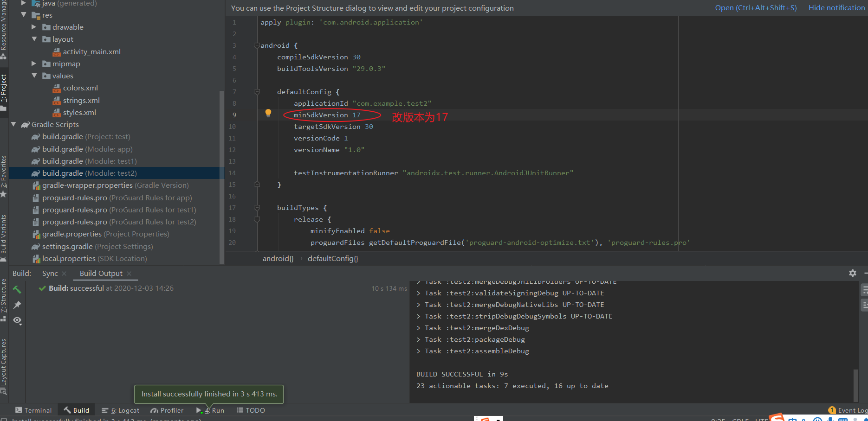868x421 pixels.
Task: Open build.gradle (Project: test)
Action: tap(81, 137)
